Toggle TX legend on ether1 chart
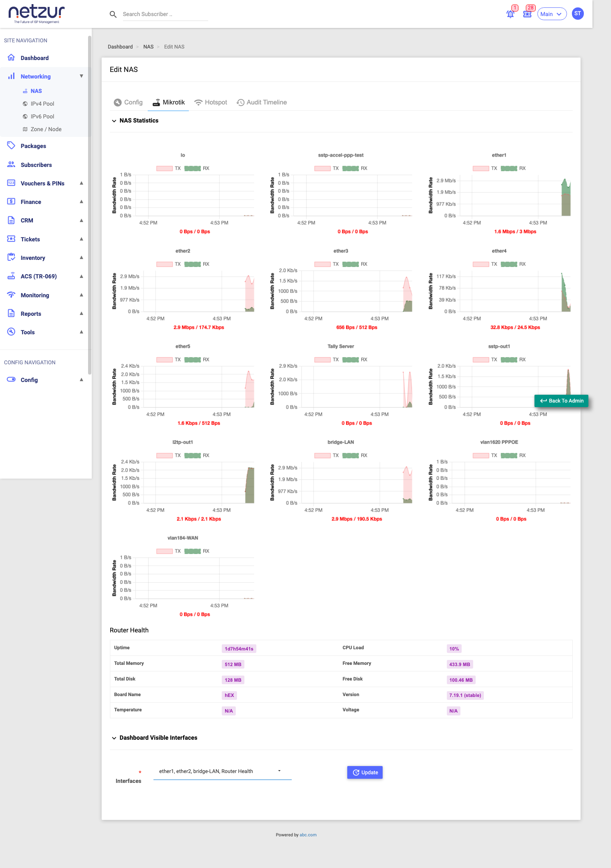Screen dimensions: 611x868 pos(485,168)
